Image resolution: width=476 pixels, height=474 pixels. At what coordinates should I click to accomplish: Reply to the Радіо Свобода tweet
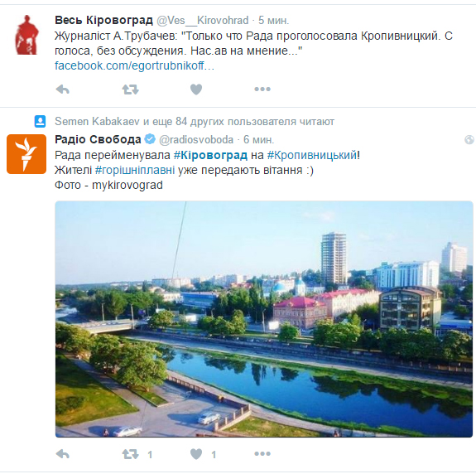[63, 454]
